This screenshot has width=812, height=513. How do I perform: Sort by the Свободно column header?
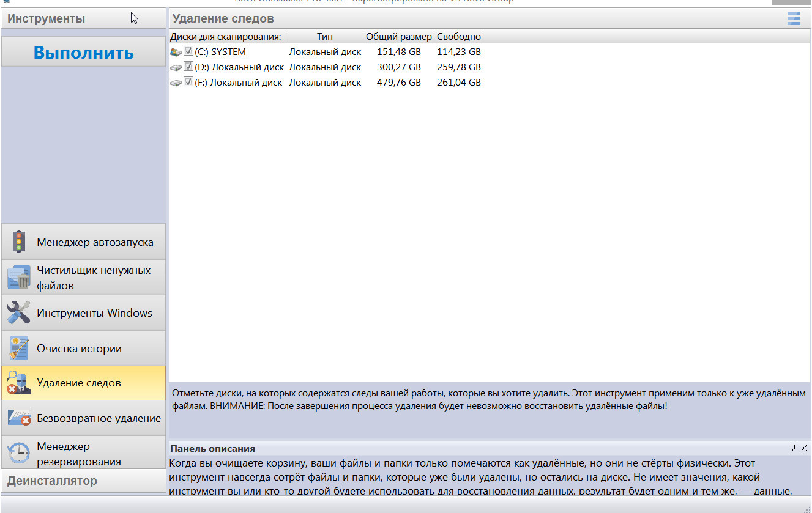[459, 37]
